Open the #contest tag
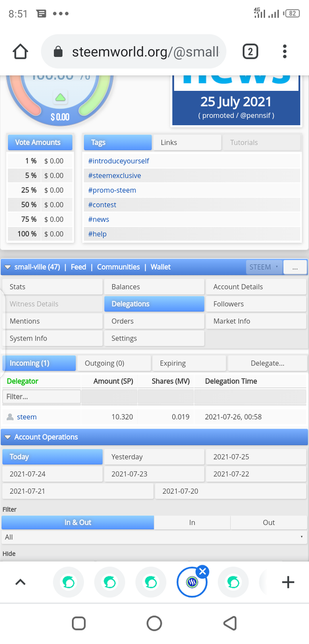Image resolution: width=309 pixels, height=644 pixels. coord(102,205)
